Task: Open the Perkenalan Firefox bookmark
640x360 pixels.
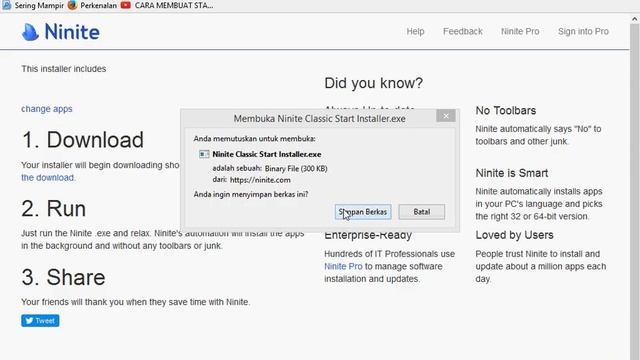Action: click(x=93, y=5)
